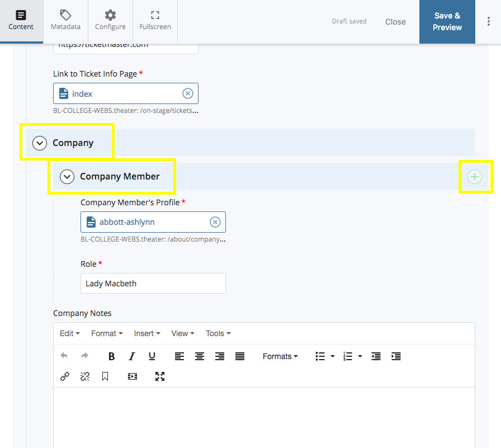501x448 pixels.
Task: Open the Configure tab
Action: 110,21
